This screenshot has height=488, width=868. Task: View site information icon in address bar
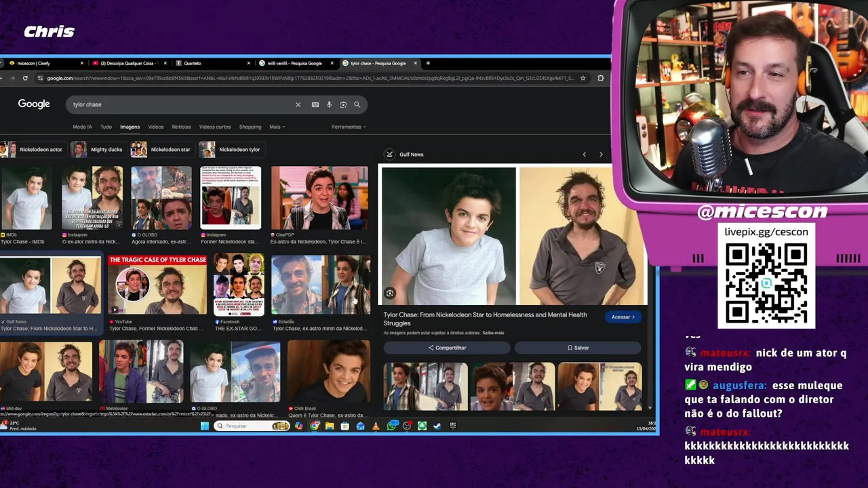coord(41,78)
